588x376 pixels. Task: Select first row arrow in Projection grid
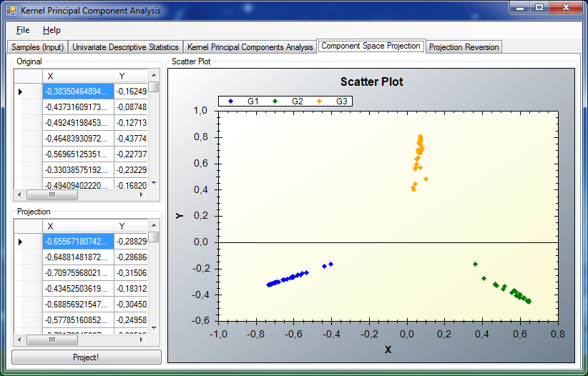point(21,242)
